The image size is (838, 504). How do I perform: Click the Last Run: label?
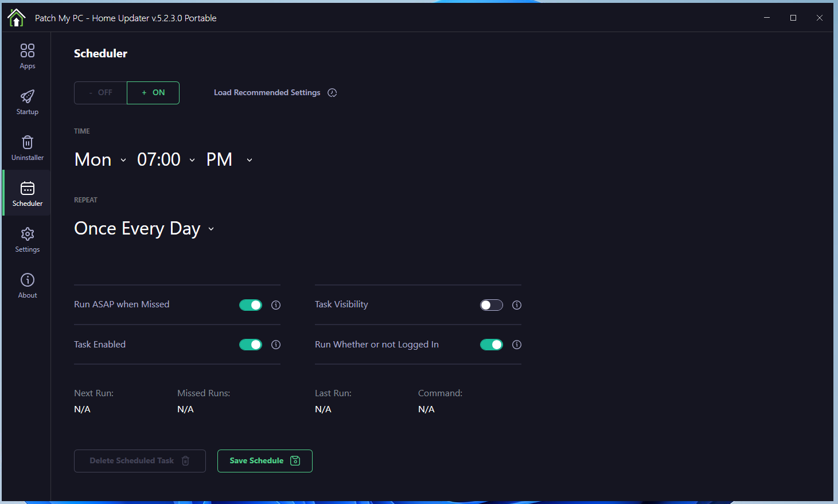pyautogui.click(x=333, y=393)
